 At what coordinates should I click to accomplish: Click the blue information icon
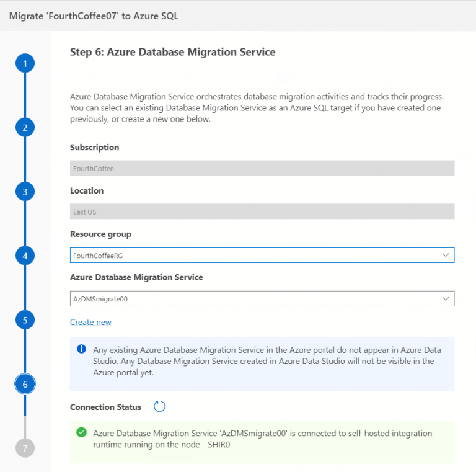pos(81,349)
